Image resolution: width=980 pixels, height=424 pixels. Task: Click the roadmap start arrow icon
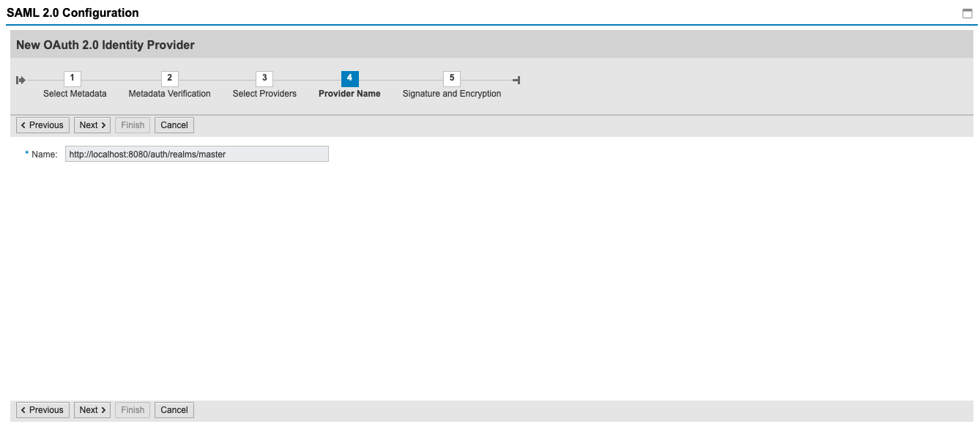click(21, 80)
